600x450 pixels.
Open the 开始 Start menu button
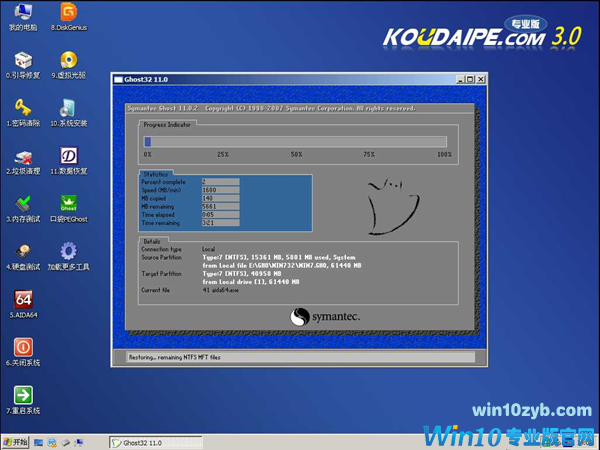point(15,442)
